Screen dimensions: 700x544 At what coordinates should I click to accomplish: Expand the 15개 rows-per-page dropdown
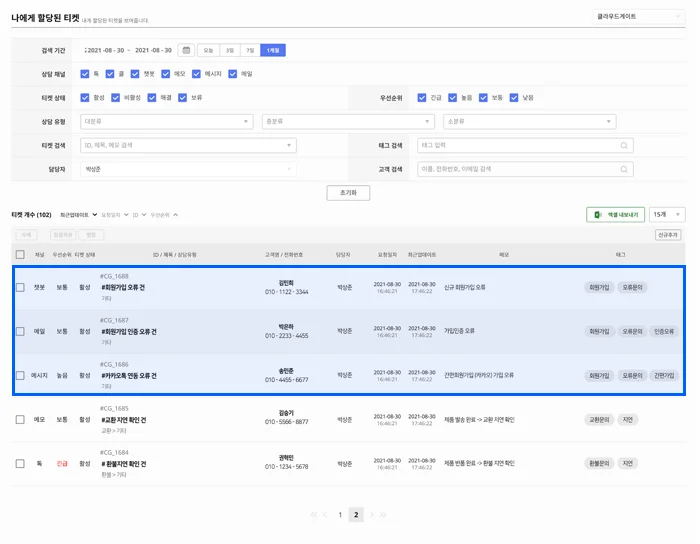tap(667, 214)
